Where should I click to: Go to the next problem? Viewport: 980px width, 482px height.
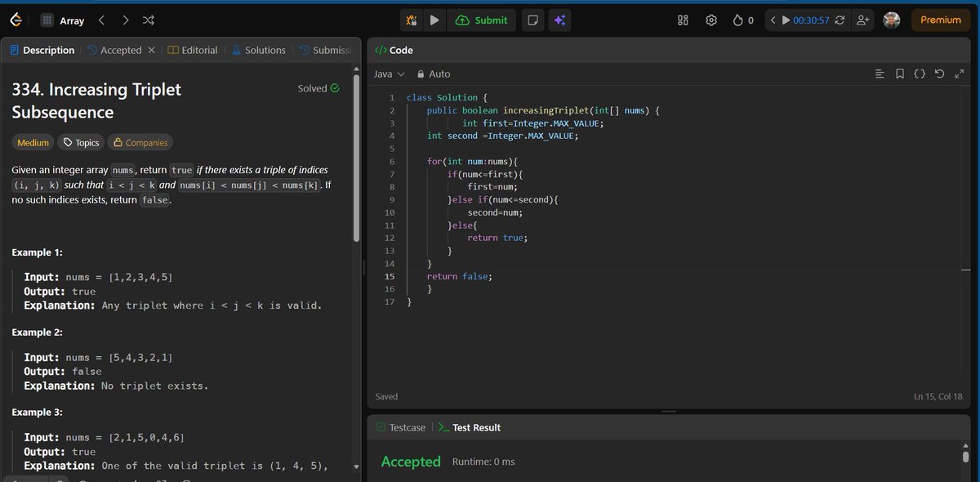125,20
